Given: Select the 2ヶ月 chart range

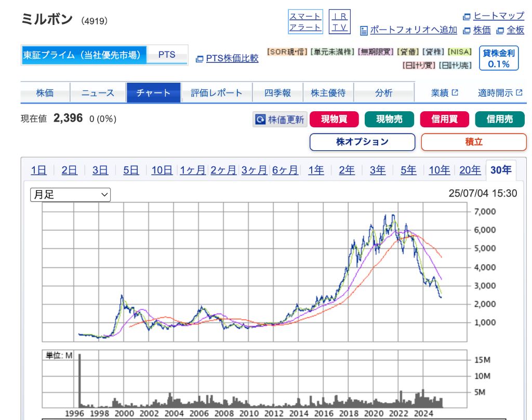Looking at the screenshot, I should [223, 170].
